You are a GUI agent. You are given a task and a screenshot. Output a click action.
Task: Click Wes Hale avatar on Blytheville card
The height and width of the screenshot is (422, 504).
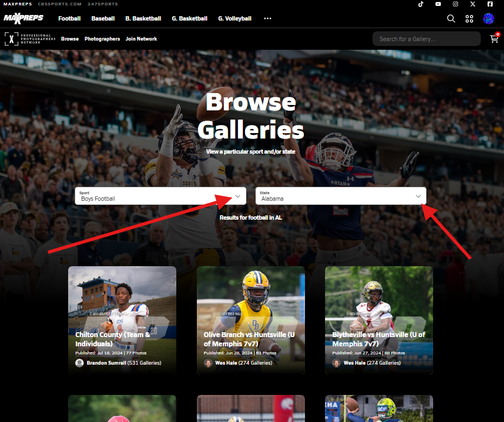[336, 363]
